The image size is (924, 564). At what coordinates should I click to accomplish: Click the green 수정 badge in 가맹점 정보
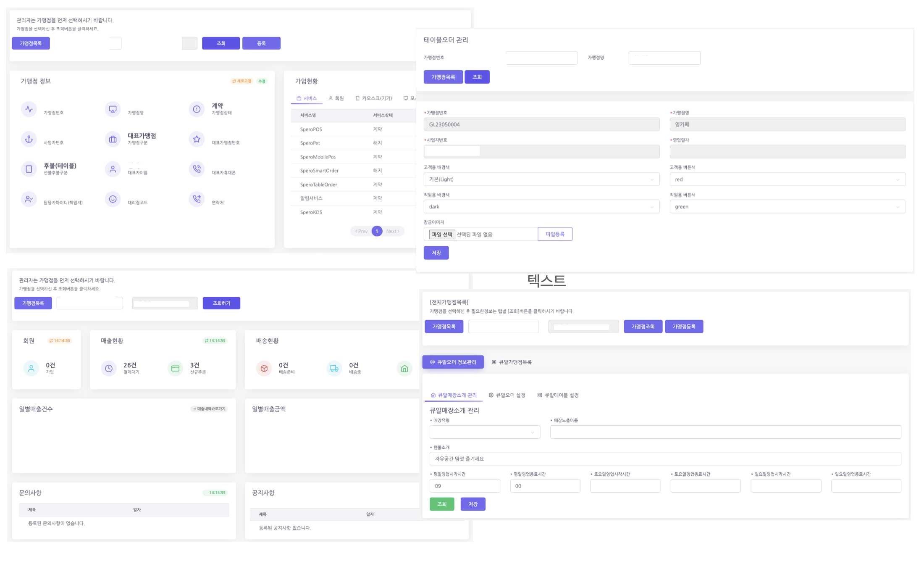[x=262, y=81]
